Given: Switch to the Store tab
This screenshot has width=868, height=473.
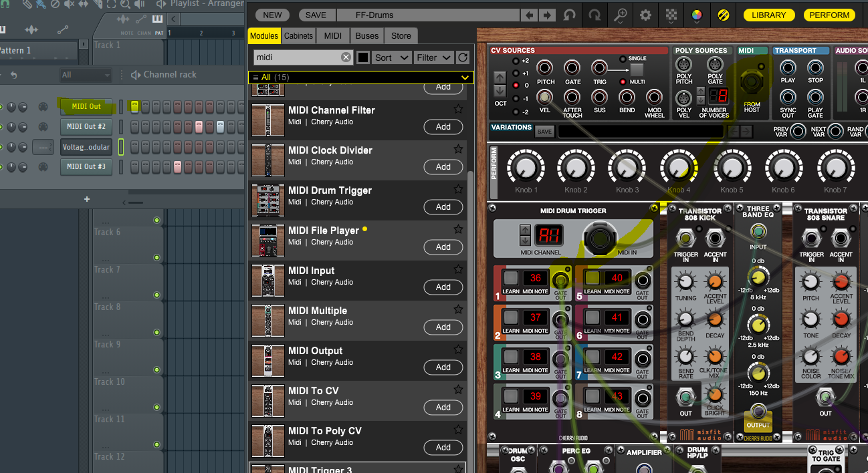Looking at the screenshot, I should coord(401,36).
